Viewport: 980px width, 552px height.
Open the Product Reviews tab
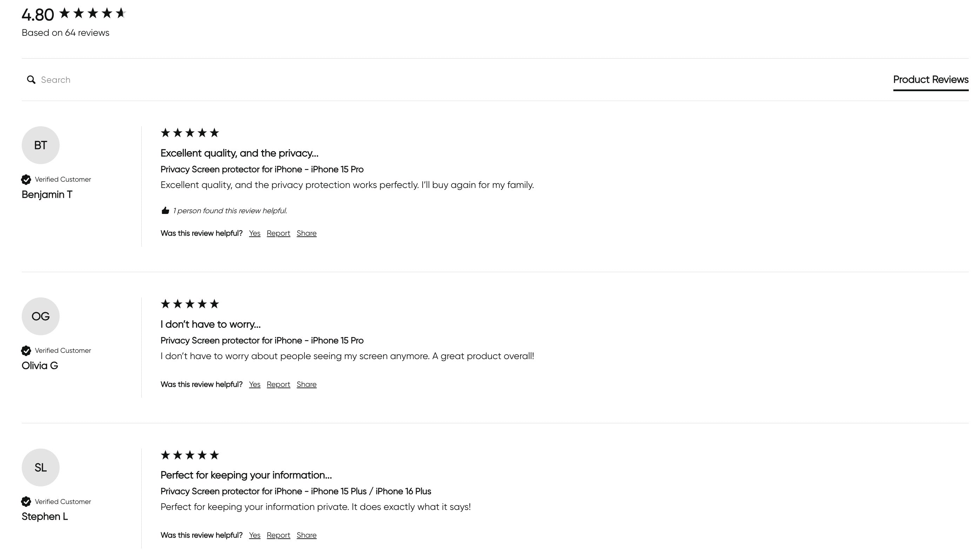(931, 80)
